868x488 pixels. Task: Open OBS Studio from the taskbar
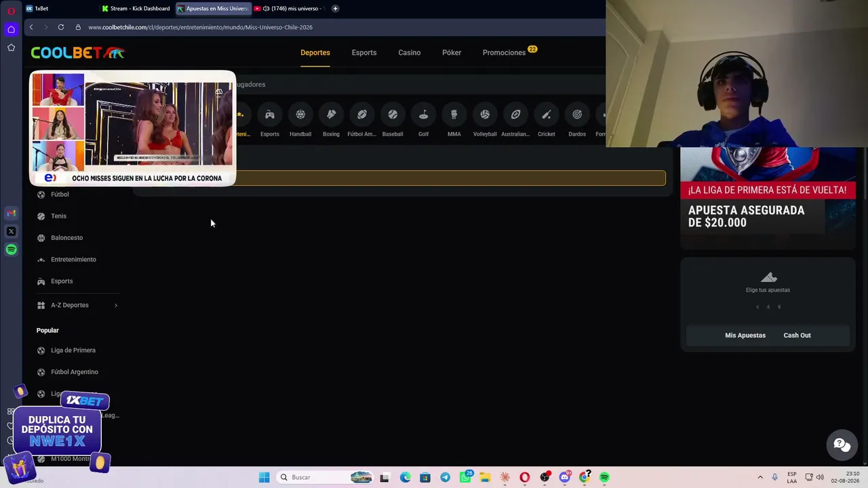pos(545,477)
